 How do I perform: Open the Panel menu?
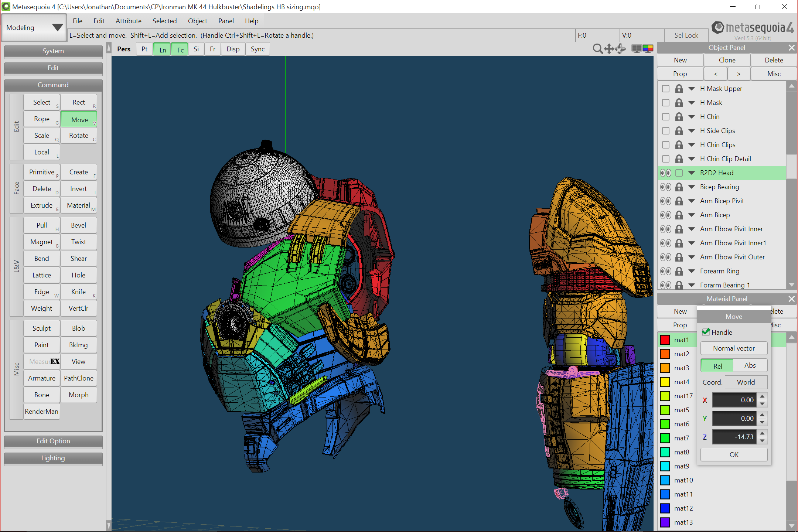click(226, 21)
